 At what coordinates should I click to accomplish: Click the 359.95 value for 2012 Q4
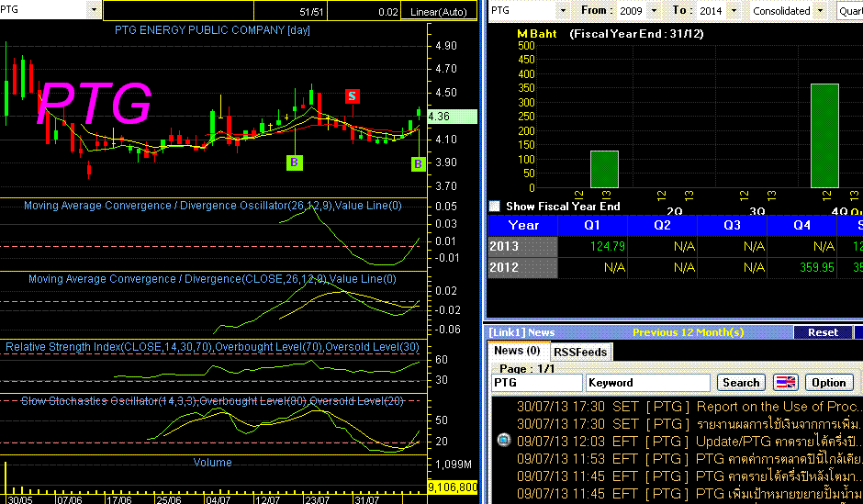coord(817,267)
